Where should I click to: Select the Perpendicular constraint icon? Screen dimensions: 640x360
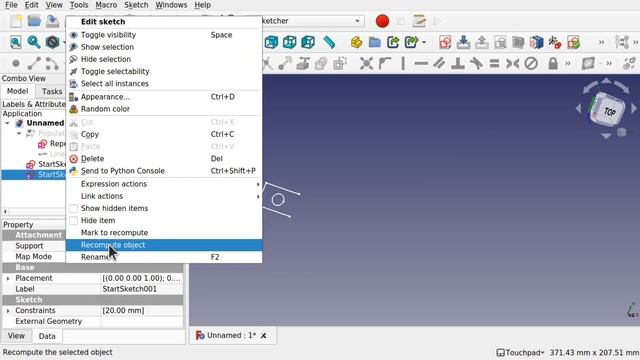(x=458, y=64)
